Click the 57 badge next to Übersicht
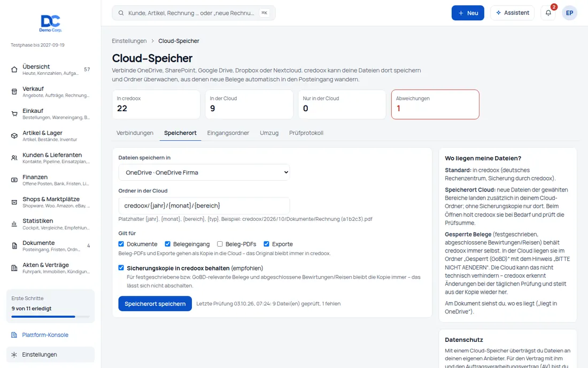 click(87, 70)
